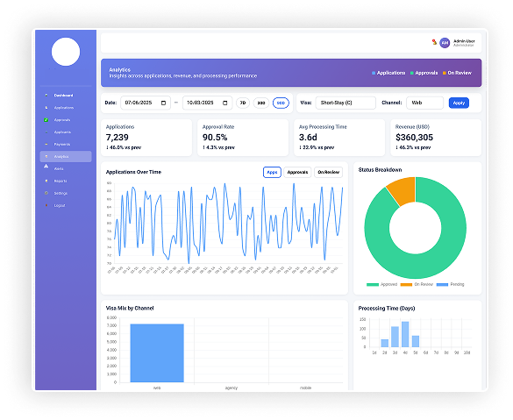Open Settings from the sidebar
The width and height of the screenshot is (513, 420).
pyautogui.click(x=66, y=193)
